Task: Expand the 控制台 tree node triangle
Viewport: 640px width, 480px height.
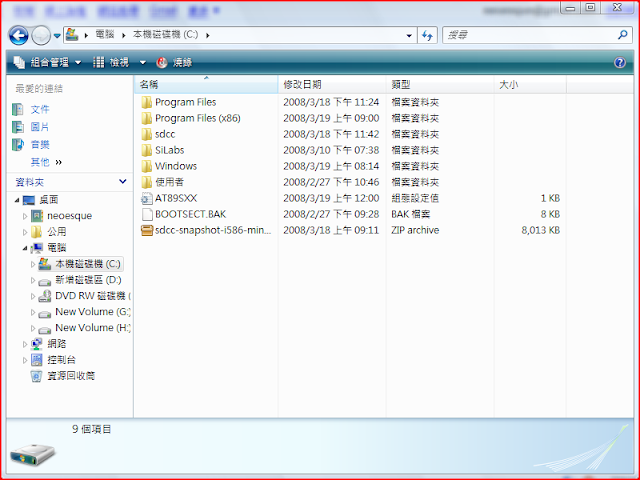Action: 25,360
